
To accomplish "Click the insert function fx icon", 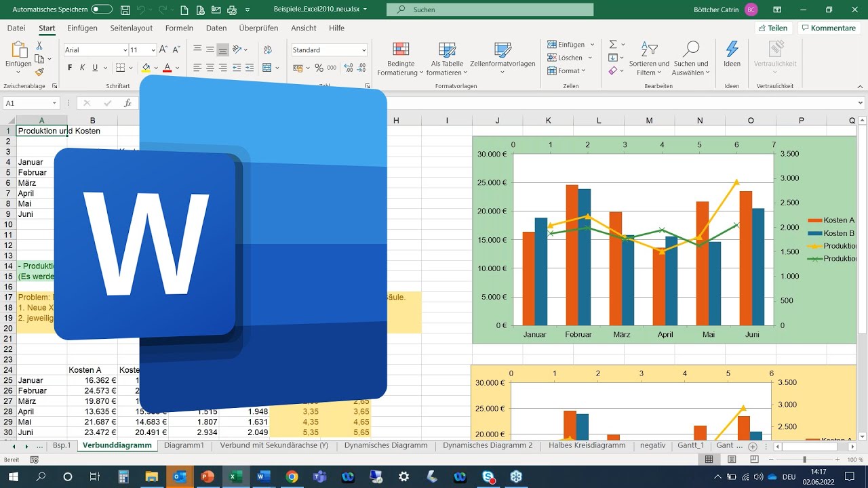I will 127,103.
